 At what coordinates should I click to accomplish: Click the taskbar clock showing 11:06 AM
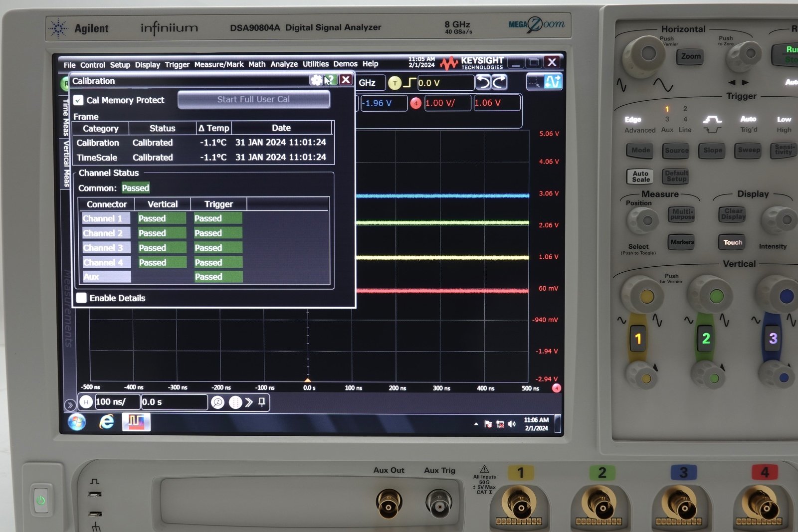[536, 424]
